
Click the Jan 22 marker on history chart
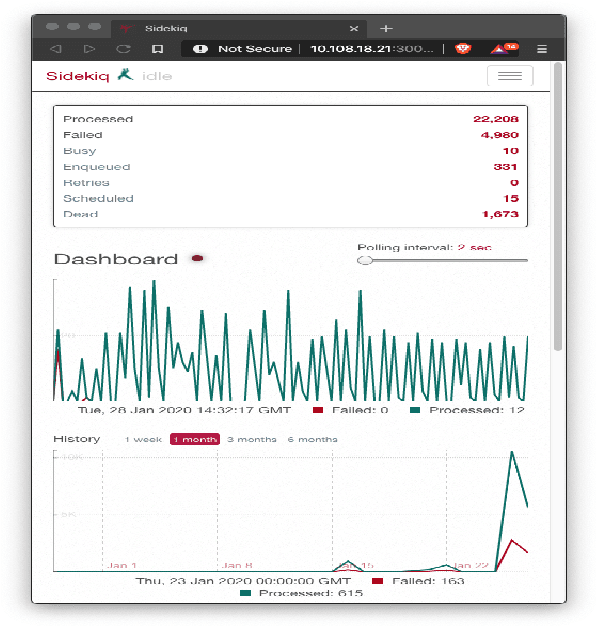pyautogui.click(x=471, y=565)
